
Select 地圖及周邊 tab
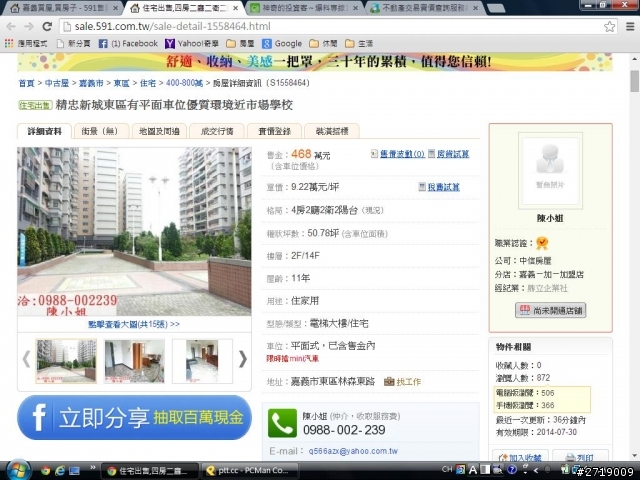coord(159,131)
